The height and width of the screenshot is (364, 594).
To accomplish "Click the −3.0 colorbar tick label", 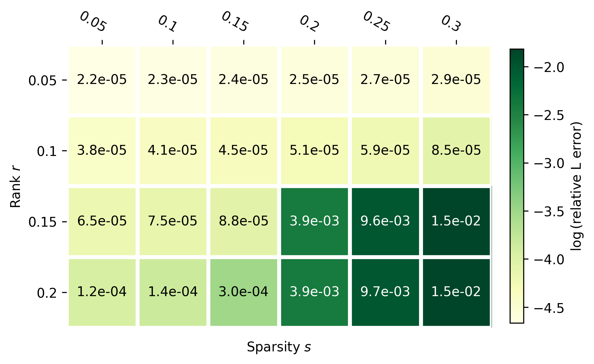I will point(549,163).
